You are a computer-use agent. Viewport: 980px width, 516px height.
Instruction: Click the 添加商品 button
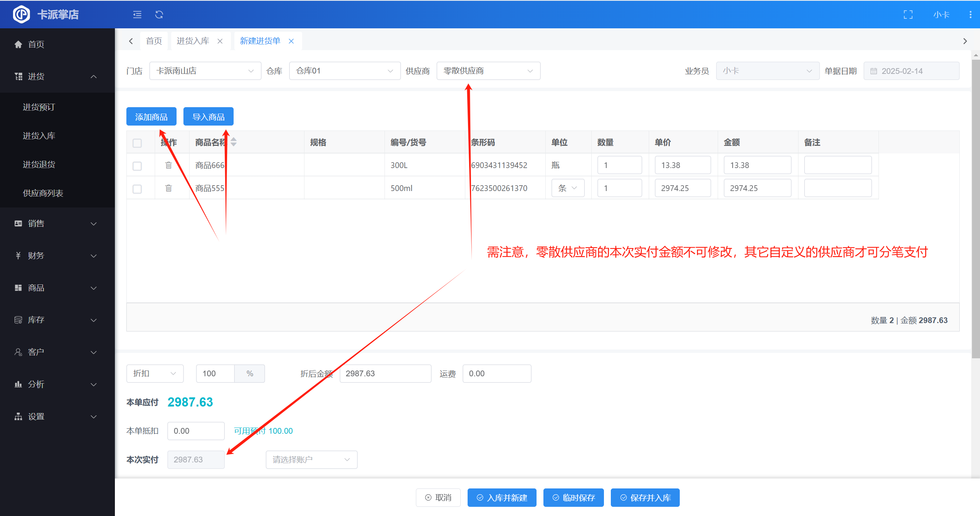(151, 117)
